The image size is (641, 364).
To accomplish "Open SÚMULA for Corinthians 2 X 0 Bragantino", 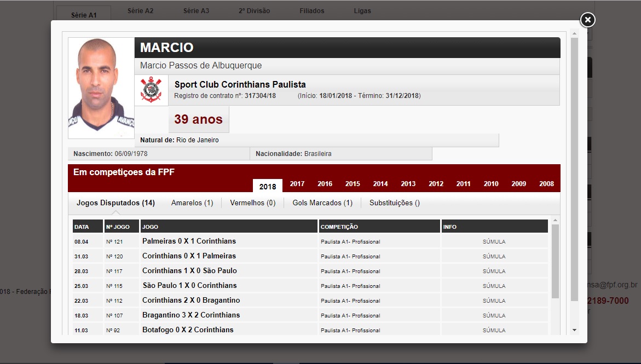I will (494, 301).
